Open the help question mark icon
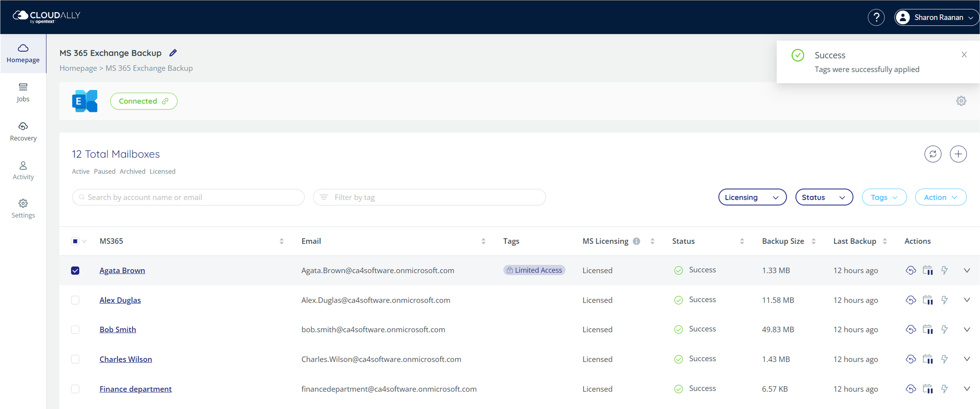The width and height of the screenshot is (980, 409). 876,17
